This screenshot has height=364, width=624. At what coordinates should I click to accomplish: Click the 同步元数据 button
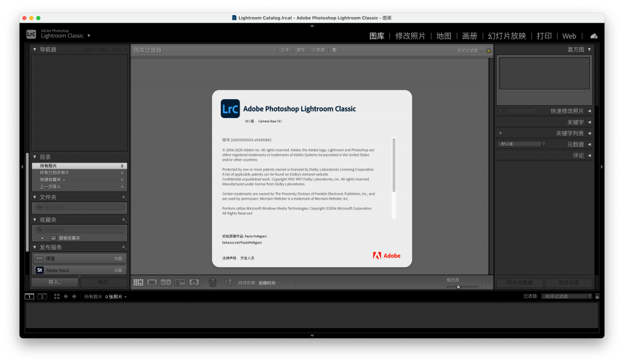coord(519,282)
